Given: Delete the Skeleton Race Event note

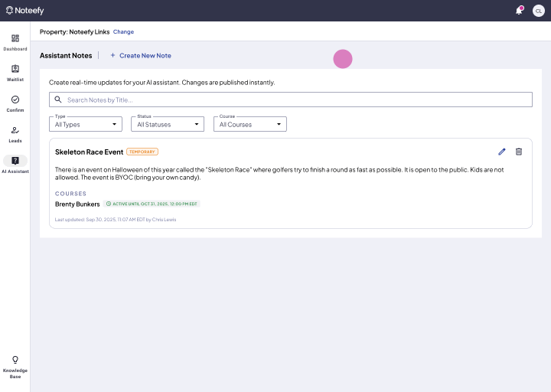Looking at the screenshot, I should (519, 152).
